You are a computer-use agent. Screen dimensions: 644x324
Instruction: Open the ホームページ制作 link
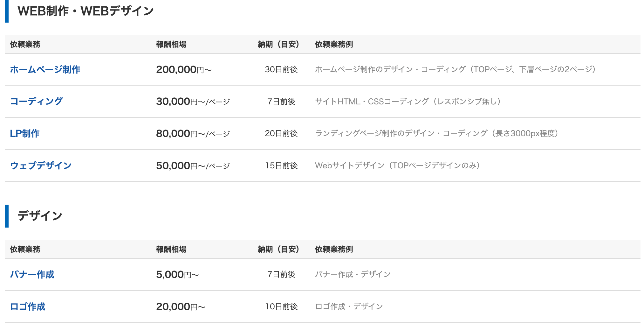(45, 69)
